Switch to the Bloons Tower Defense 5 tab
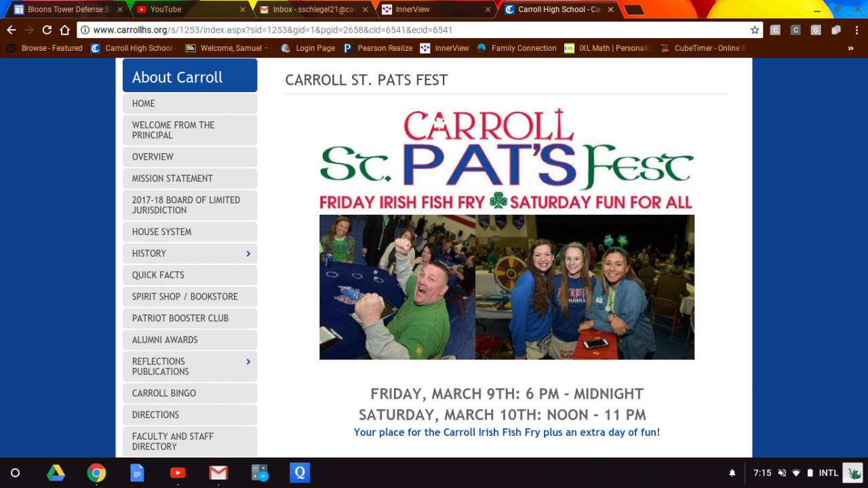The image size is (868, 488). pyautogui.click(x=66, y=9)
